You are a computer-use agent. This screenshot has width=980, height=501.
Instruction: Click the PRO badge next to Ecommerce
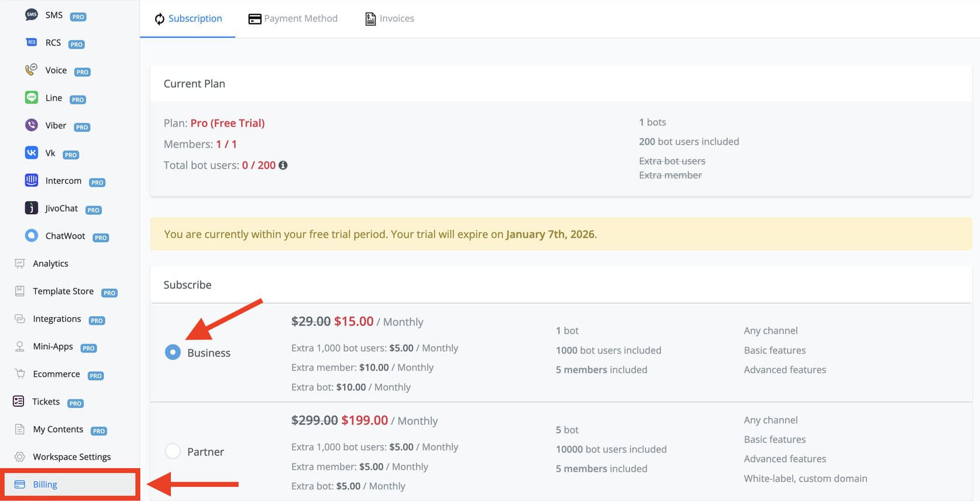[96, 376]
